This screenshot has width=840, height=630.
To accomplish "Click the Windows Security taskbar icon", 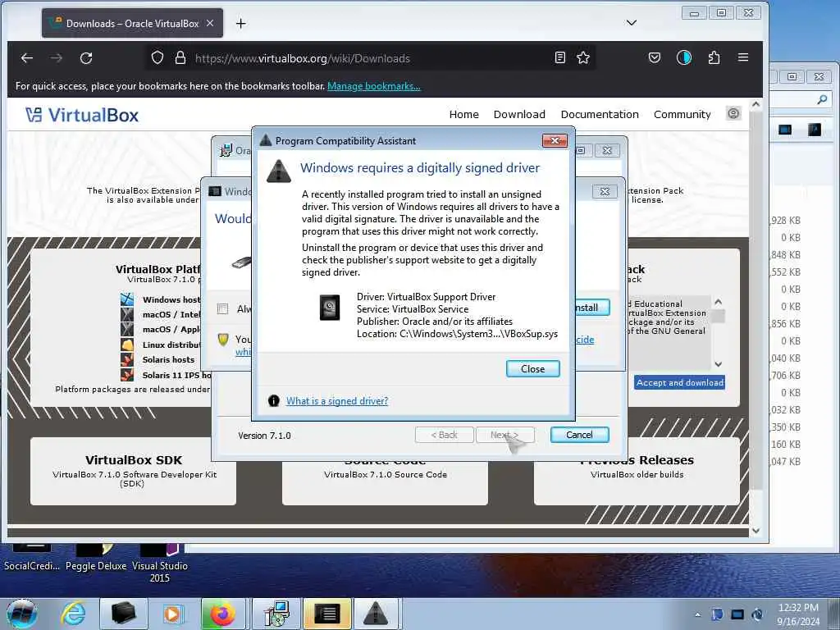I will [326, 614].
